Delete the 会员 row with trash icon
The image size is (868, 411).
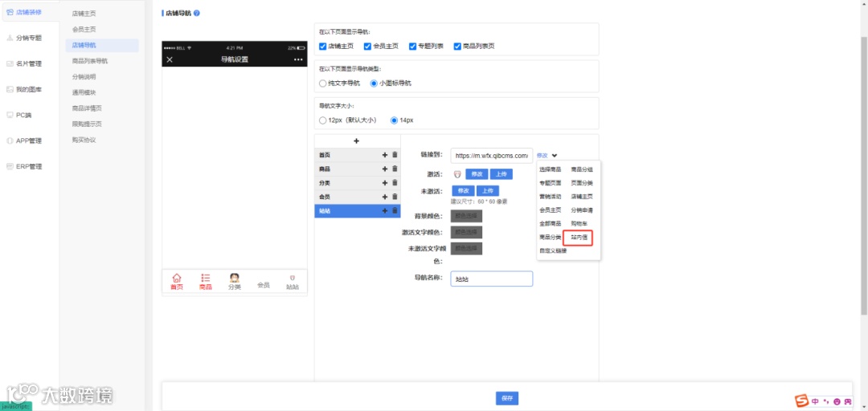[x=395, y=197]
